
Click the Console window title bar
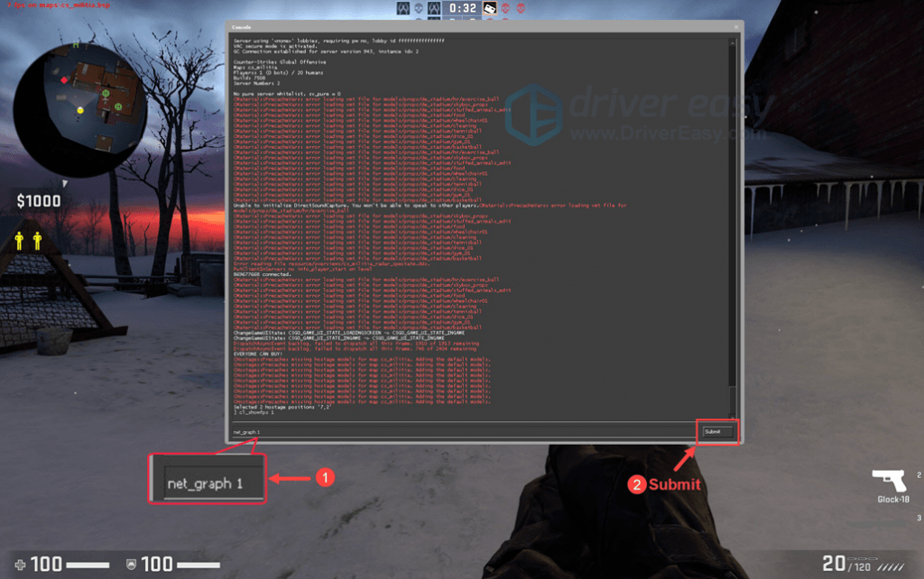(x=484, y=27)
